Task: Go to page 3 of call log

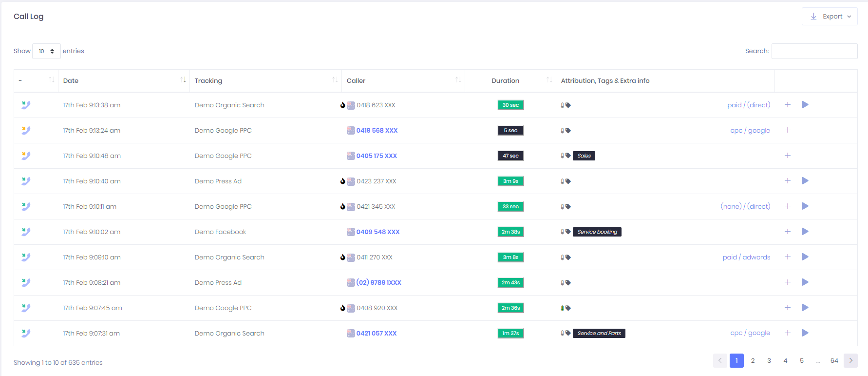Action: 769,360
